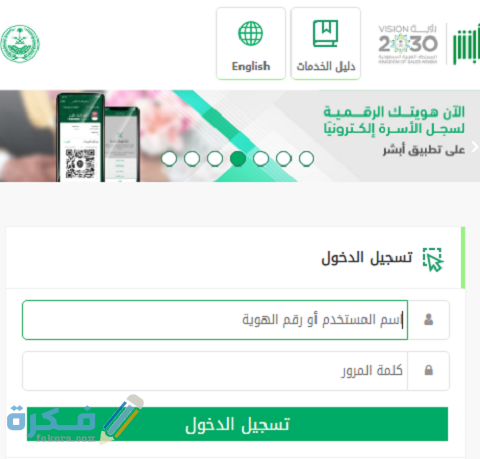Click the green تسجيل الدخول login button
Image resolution: width=480 pixels, height=459 pixels.
[237, 424]
